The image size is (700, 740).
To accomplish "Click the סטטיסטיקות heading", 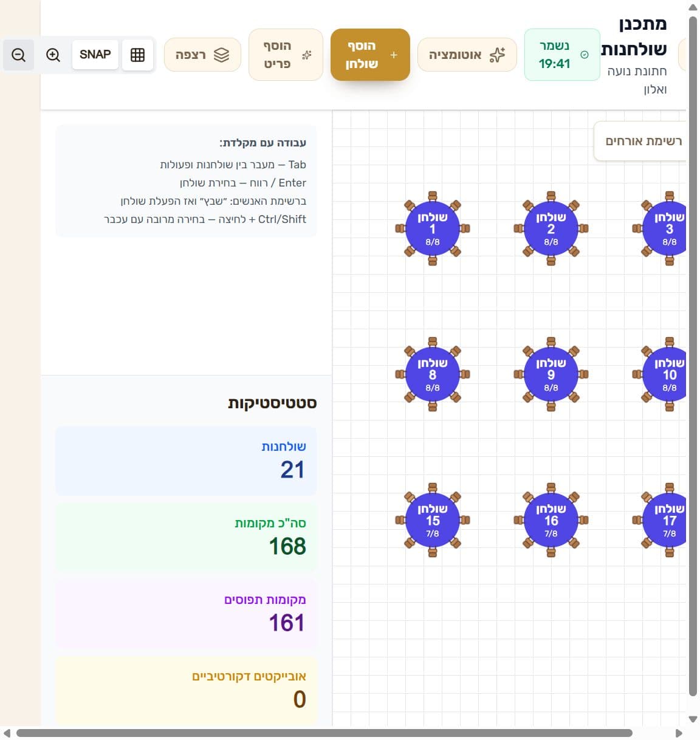I will click(272, 403).
